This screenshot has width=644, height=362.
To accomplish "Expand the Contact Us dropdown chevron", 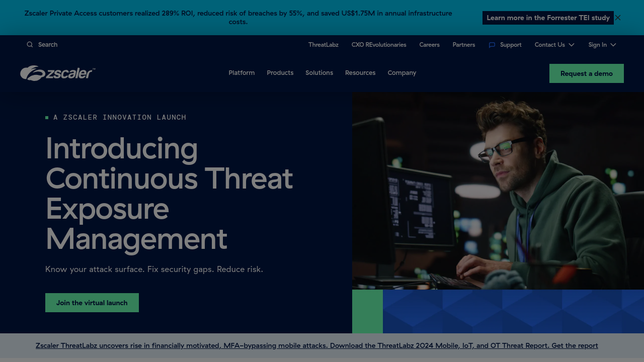I will click(x=572, y=45).
